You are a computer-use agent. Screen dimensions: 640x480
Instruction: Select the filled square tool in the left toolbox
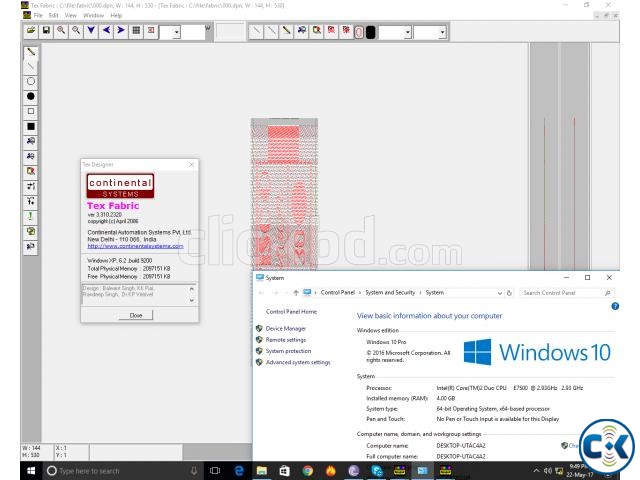31,126
